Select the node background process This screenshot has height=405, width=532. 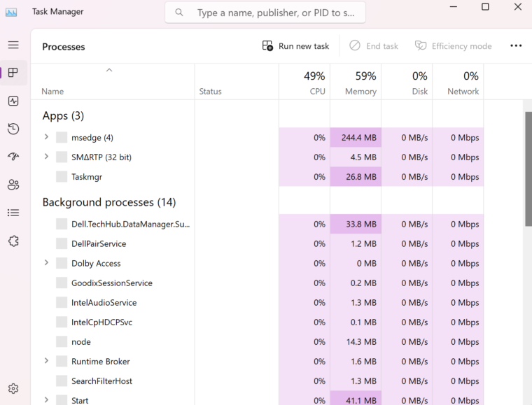pyautogui.click(x=81, y=342)
